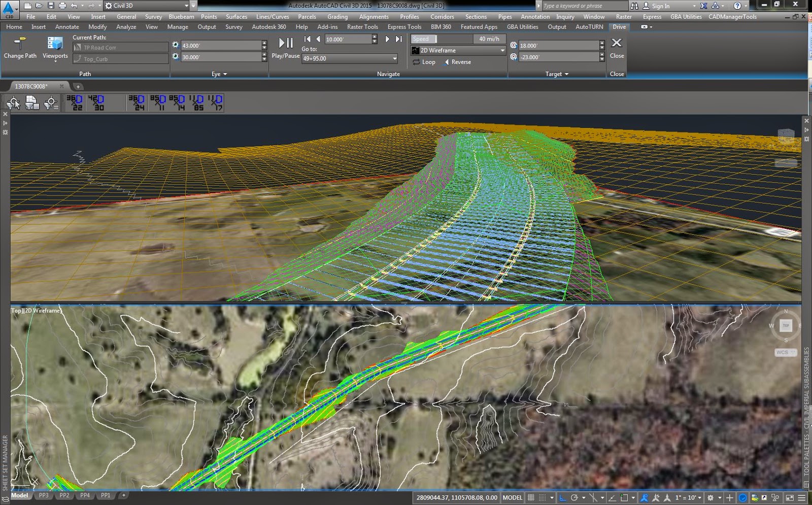Open the Alignments menu
The height and width of the screenshot is (505, 812).
374,17
